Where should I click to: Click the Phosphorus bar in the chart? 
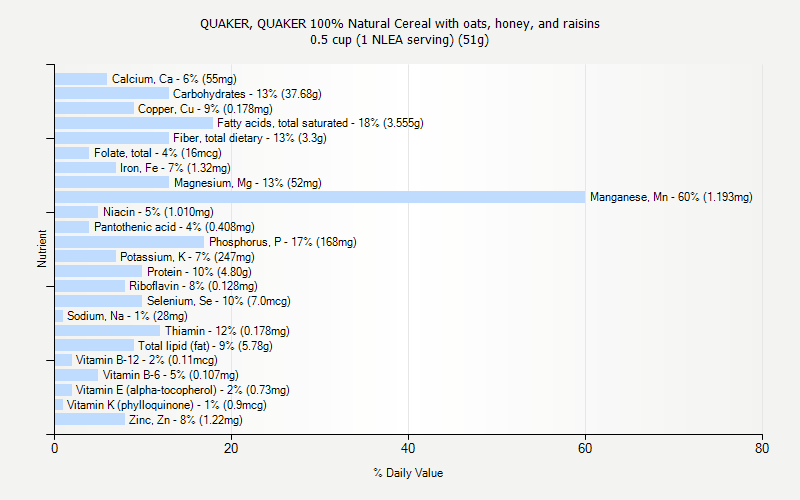(130, 242)
